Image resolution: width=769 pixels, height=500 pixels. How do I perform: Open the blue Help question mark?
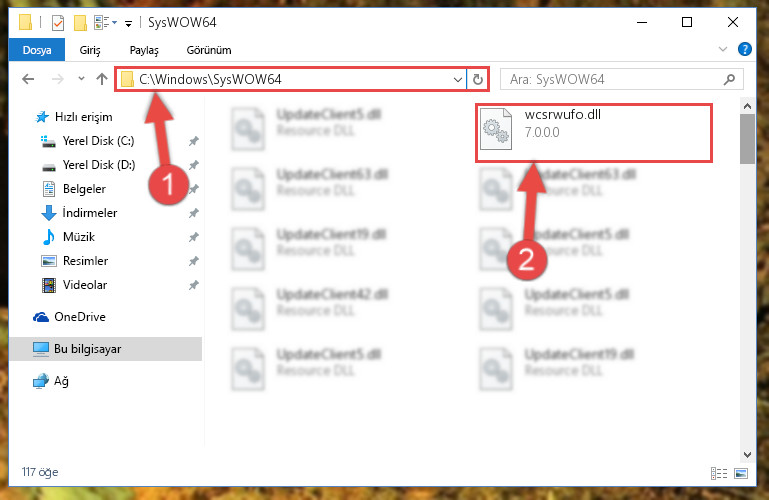[x=744, y=49]
